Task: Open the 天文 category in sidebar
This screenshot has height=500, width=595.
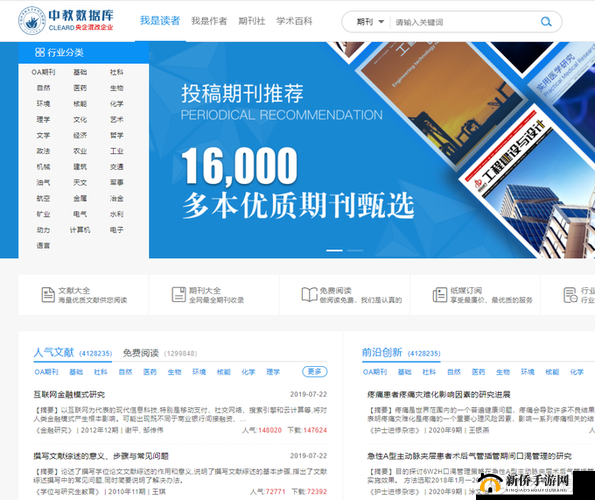Action: [80, 182]
